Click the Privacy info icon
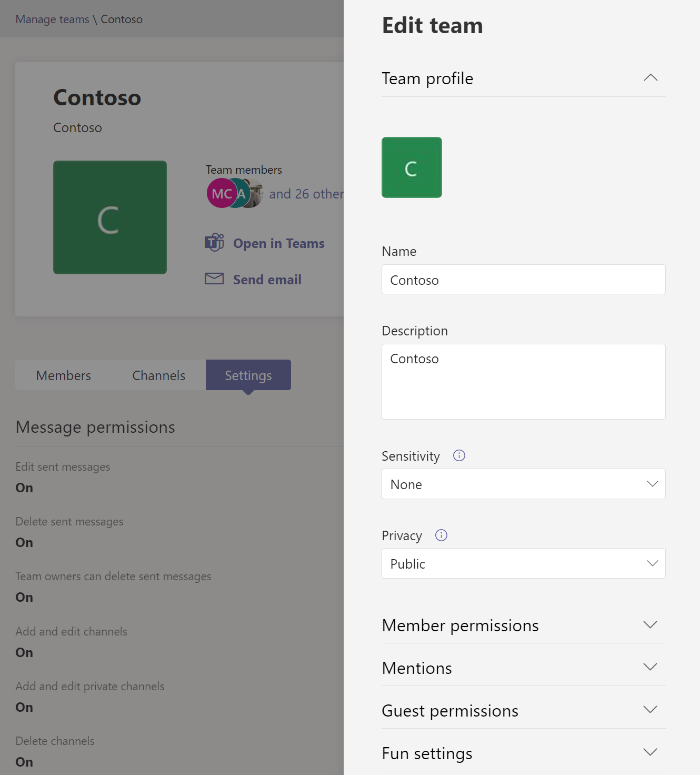The width and height of the screenshot is (700, 775). [441, 535]
